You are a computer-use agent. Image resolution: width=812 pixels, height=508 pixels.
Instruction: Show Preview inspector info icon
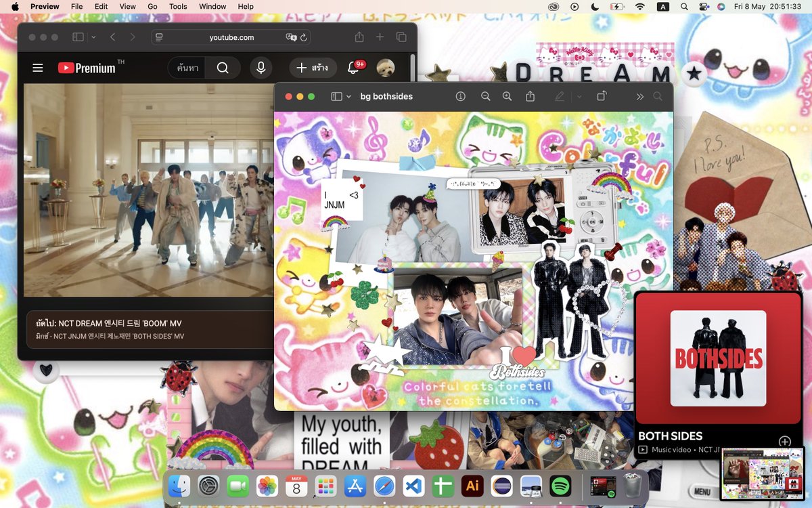[461, 97]
